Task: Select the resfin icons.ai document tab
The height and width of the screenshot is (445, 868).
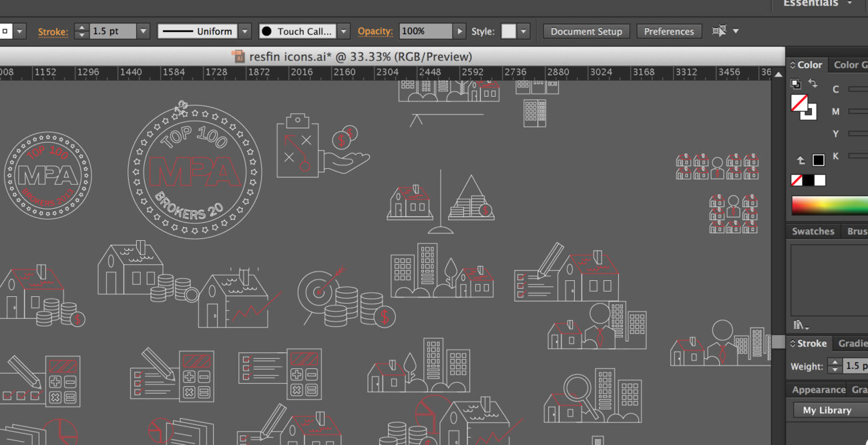Action: click(361, 57)
